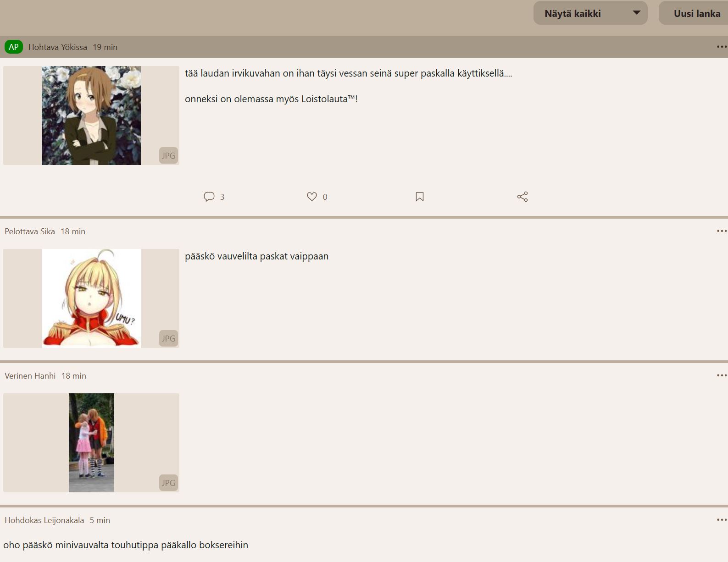This screenshot has height=562, width=728.
Task: Open options menu for Hohtava Yökissa post
Action: pyautogui.click(x=722, y=47)
